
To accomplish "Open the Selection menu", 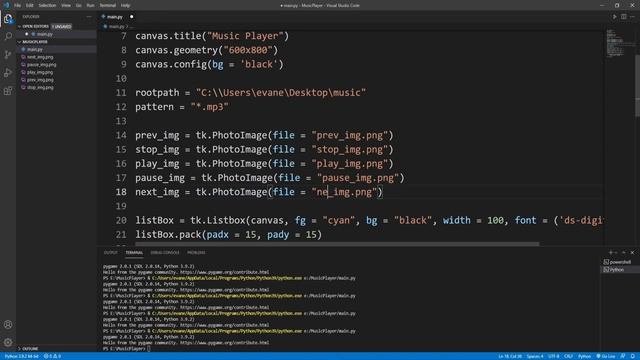I will click(x=47, y=5).
